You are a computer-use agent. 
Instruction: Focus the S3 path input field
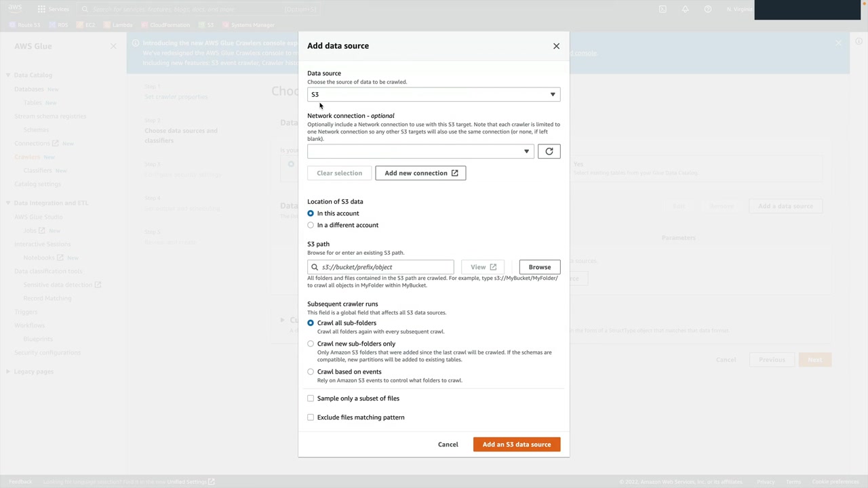(x=380, y=267)
